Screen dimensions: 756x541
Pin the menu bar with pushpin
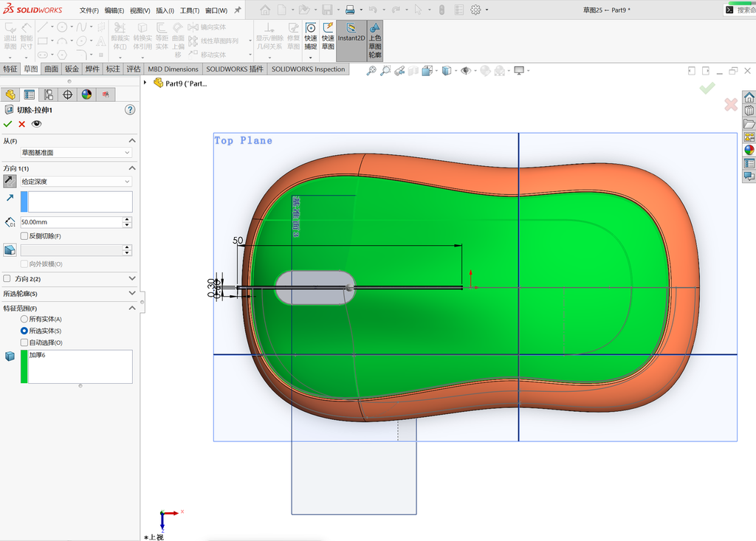(x=237, y=10)
